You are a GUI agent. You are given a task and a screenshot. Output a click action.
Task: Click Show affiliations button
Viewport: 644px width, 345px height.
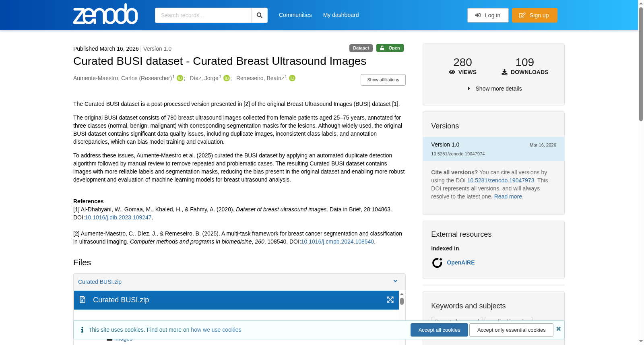click(383, 80)
